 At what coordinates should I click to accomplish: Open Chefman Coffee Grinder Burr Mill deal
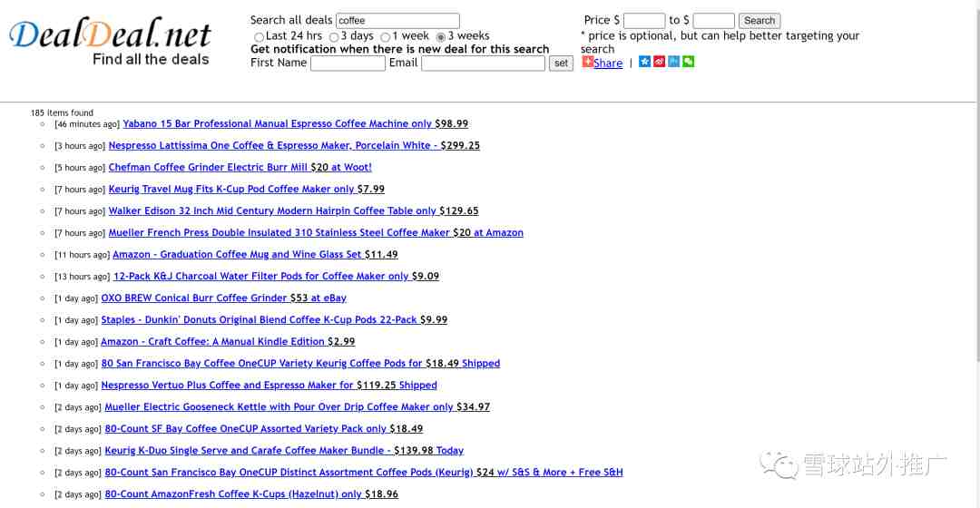coord(240,168)
